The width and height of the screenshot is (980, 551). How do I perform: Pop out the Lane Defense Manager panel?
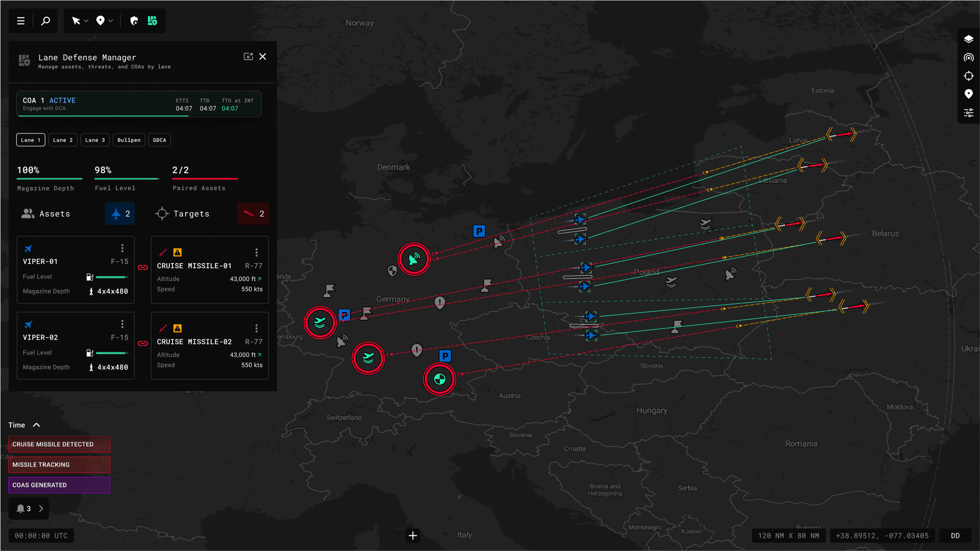click(x=248, y=57)
